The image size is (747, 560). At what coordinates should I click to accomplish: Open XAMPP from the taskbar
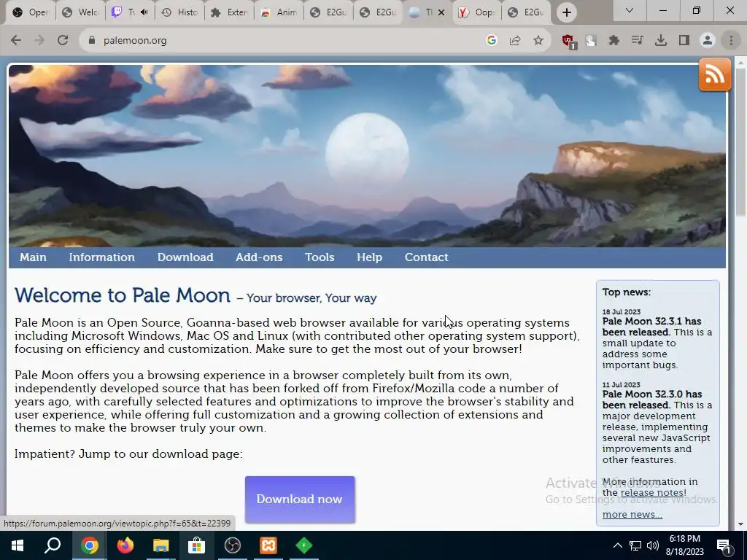[268, 545]
